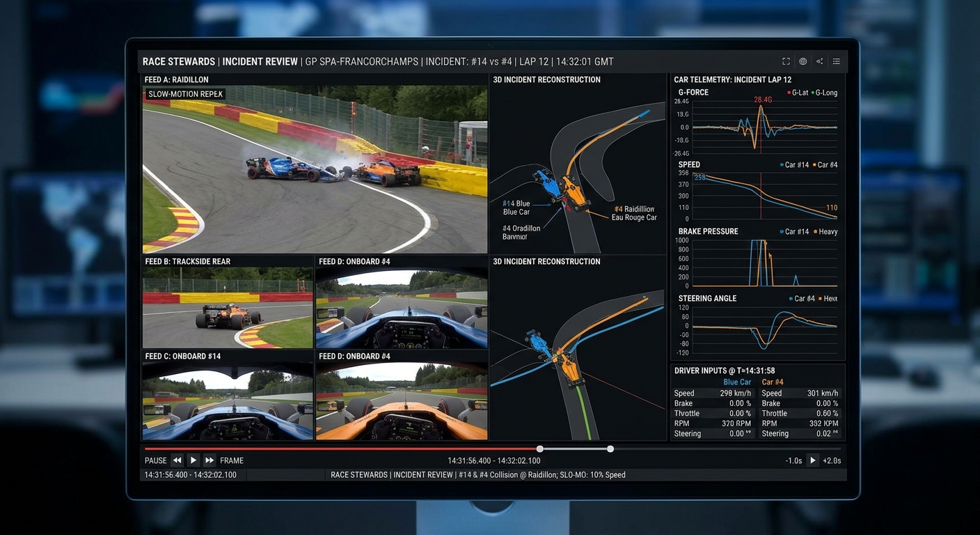980x535 pixels.
Task: Toggle Car #14 in the Speed chart legend
Action: [794, 165]
